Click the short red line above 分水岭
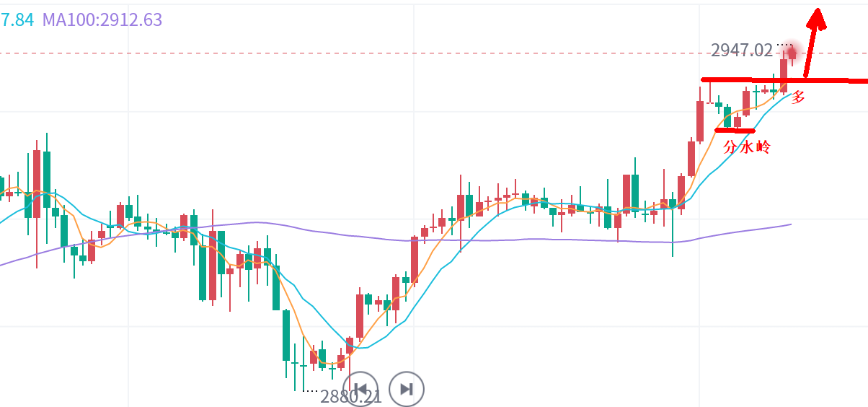868x407 pixels. coord(734,131)
